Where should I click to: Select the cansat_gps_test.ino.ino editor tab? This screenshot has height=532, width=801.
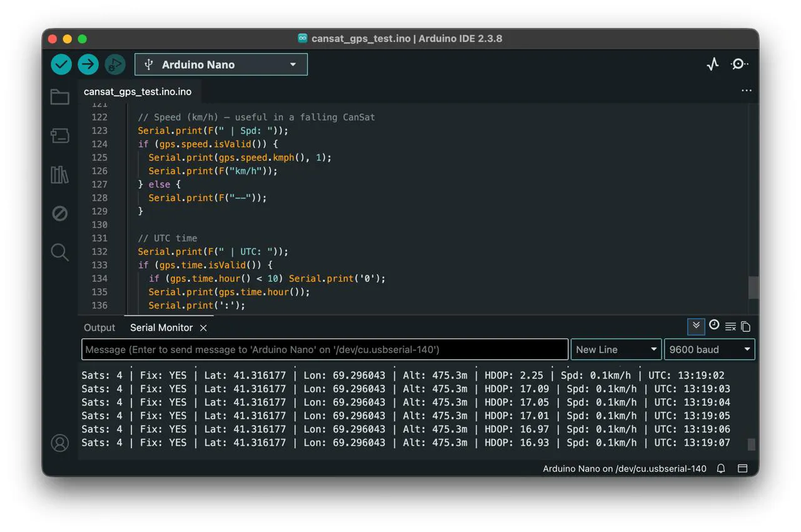[138, 91]
